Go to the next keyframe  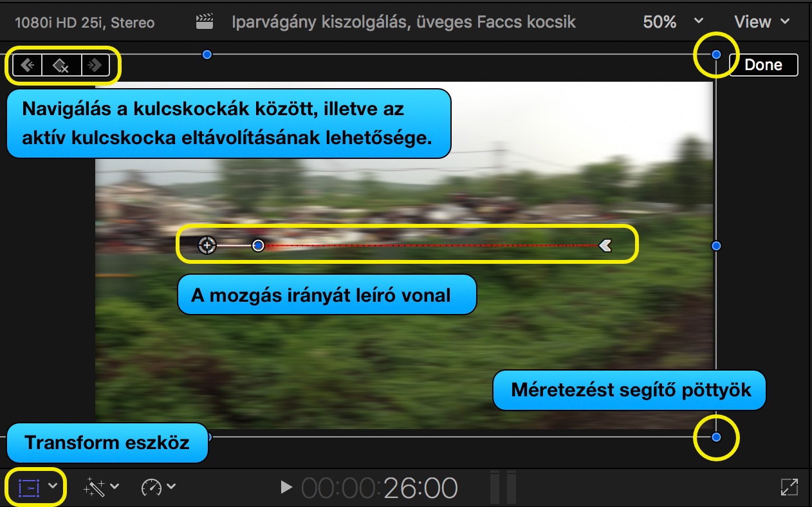coord(95,65)
